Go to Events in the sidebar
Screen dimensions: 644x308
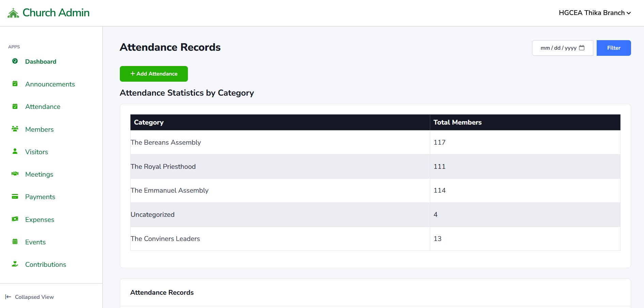35,242
